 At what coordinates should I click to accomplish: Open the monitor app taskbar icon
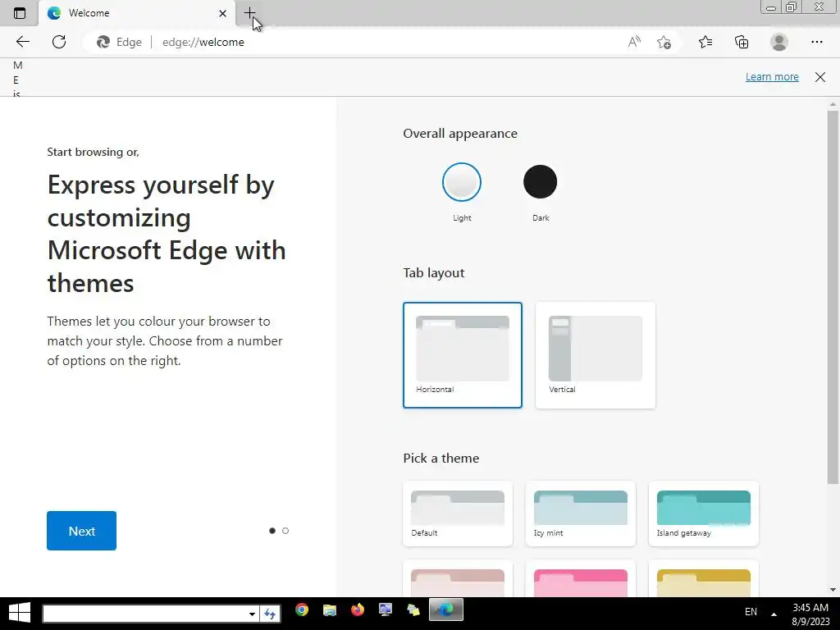(386, 609)
